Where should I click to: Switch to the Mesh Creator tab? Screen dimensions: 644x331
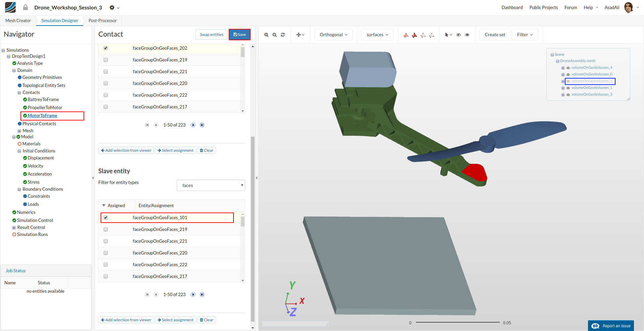tap(18, 20)
